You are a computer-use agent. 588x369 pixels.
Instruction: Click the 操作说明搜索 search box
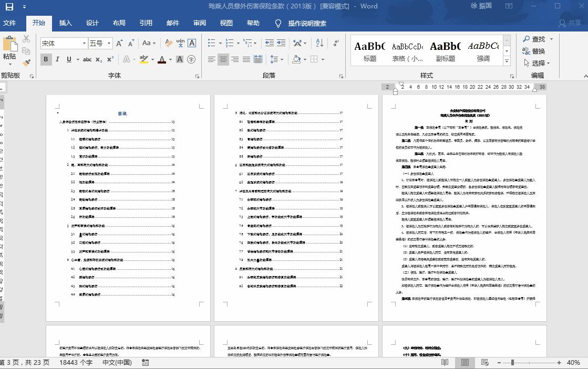pos(307,23)
